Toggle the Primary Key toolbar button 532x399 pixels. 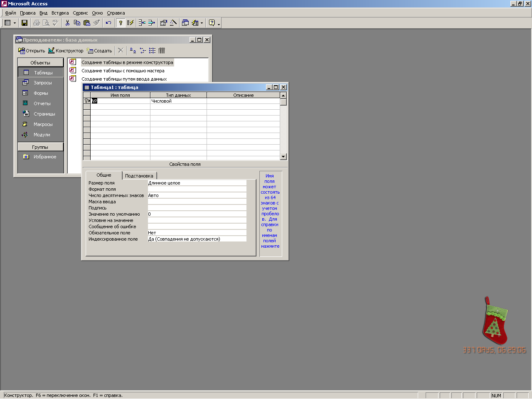tap(121, 23)
